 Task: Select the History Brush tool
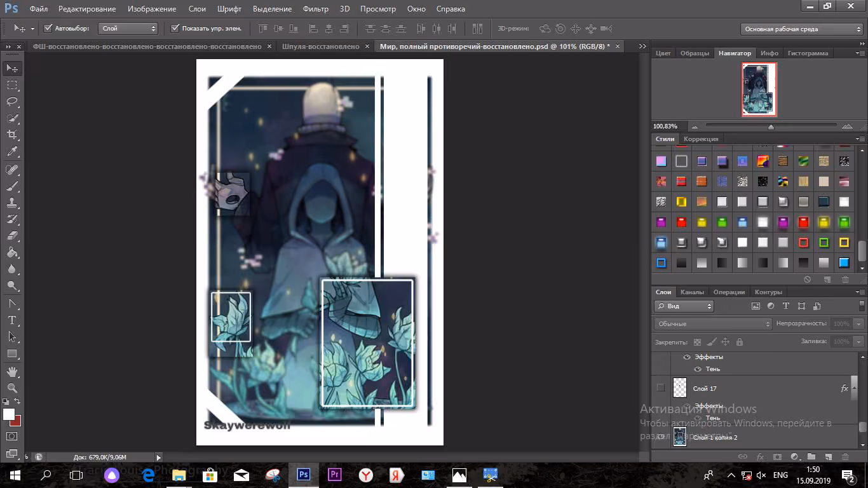(12, 220)
